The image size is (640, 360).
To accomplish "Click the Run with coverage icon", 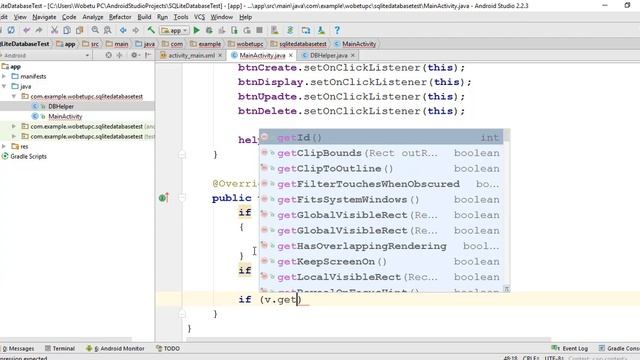I will 222,30.
